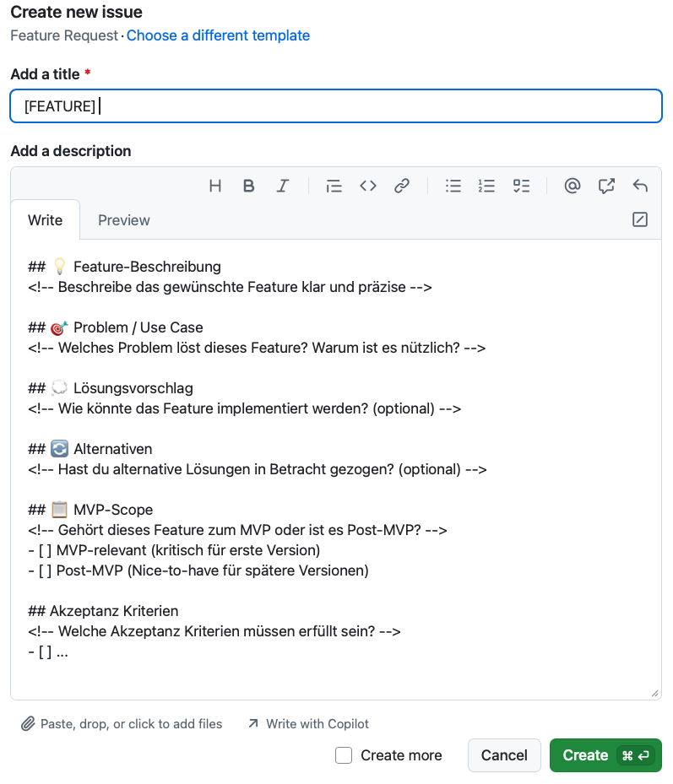Submit the issue with the Create button

coord(585,755)
